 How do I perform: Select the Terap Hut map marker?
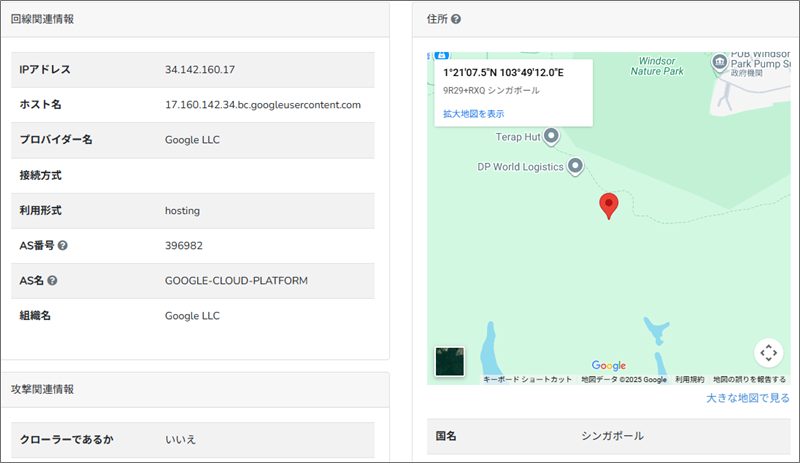(x=550, y=136)
